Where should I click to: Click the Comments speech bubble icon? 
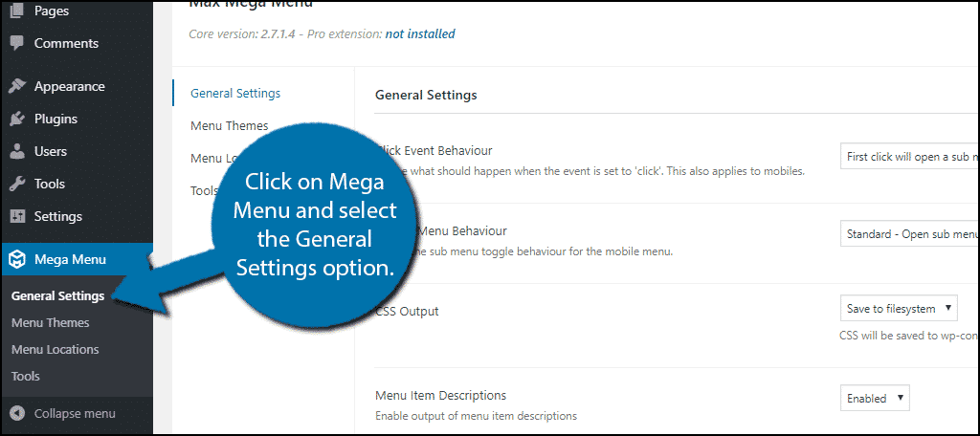pyautogui.click(x=17, y=44)
